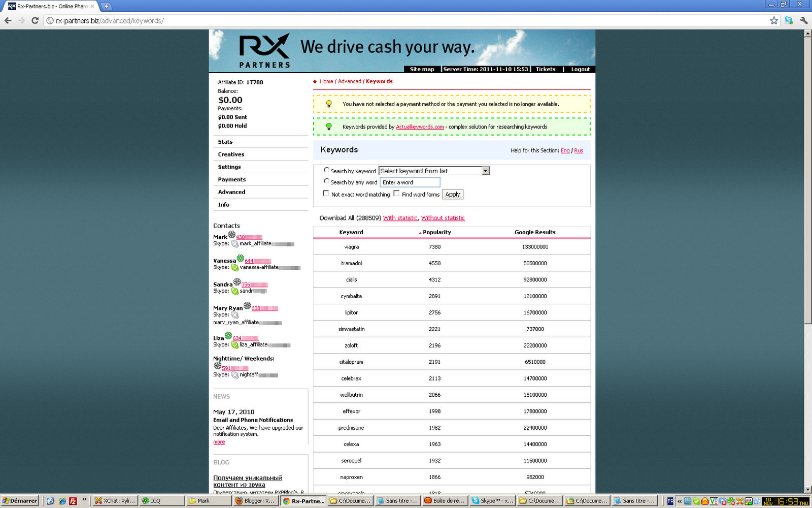
Task: Click the browser forward arrow
Action: 21,20
